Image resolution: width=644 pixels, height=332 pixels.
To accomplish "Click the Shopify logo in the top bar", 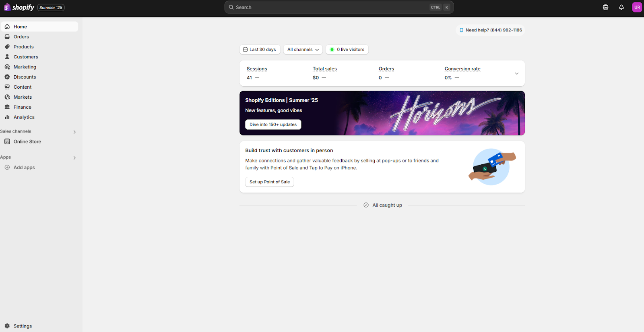I will point(19,7).
